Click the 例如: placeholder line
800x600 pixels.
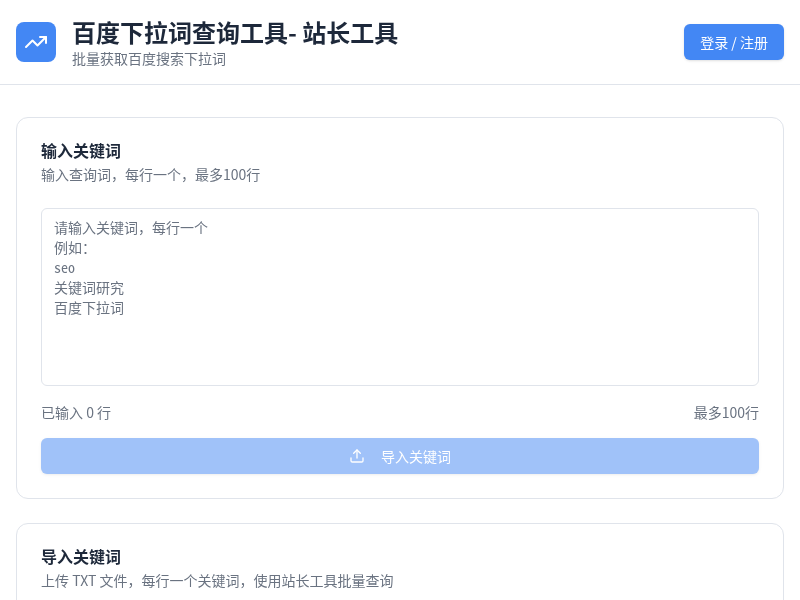(71, 248)
